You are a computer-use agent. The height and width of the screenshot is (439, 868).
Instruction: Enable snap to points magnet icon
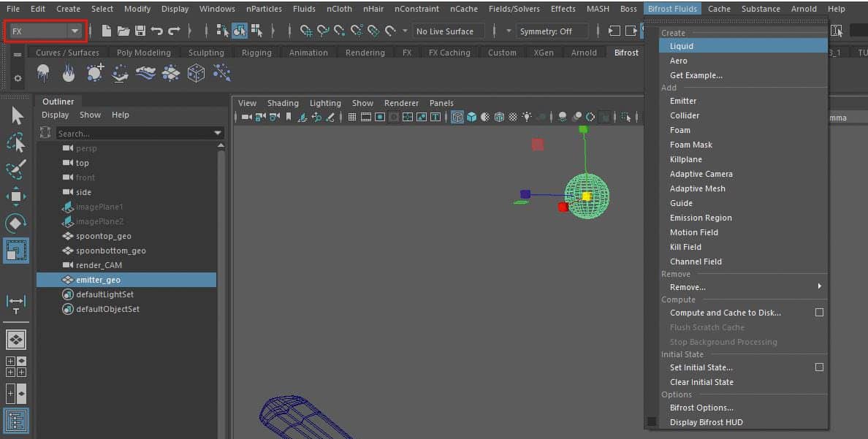click(339, 31)
